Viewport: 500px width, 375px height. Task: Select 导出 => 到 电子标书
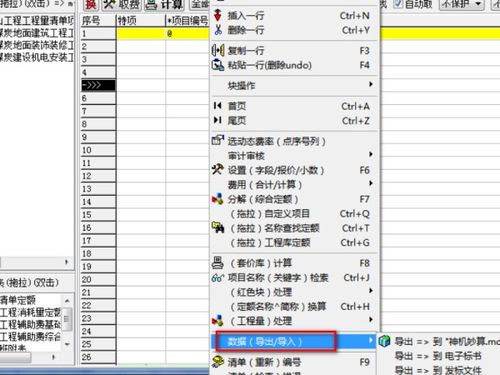point(438,356)
